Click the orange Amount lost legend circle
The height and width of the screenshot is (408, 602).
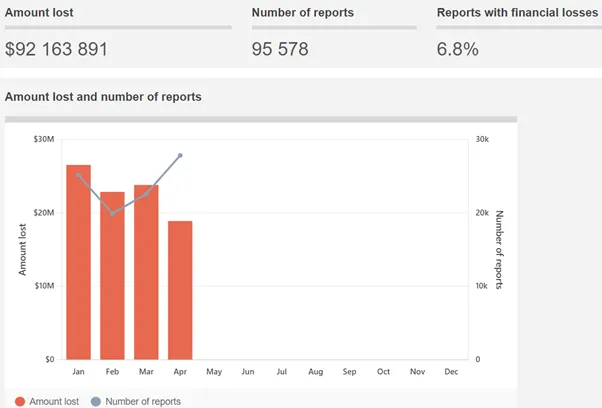[x=20, y=401]
